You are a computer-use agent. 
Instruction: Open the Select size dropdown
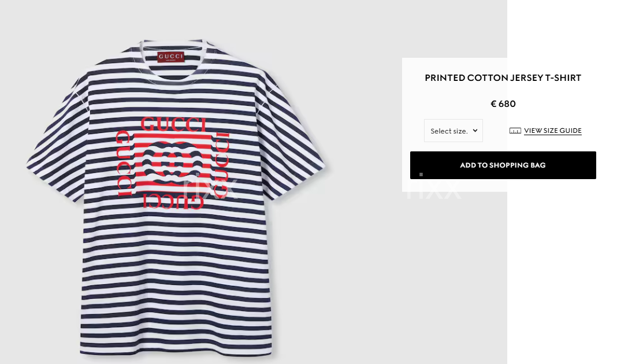[x=453, y=131]
